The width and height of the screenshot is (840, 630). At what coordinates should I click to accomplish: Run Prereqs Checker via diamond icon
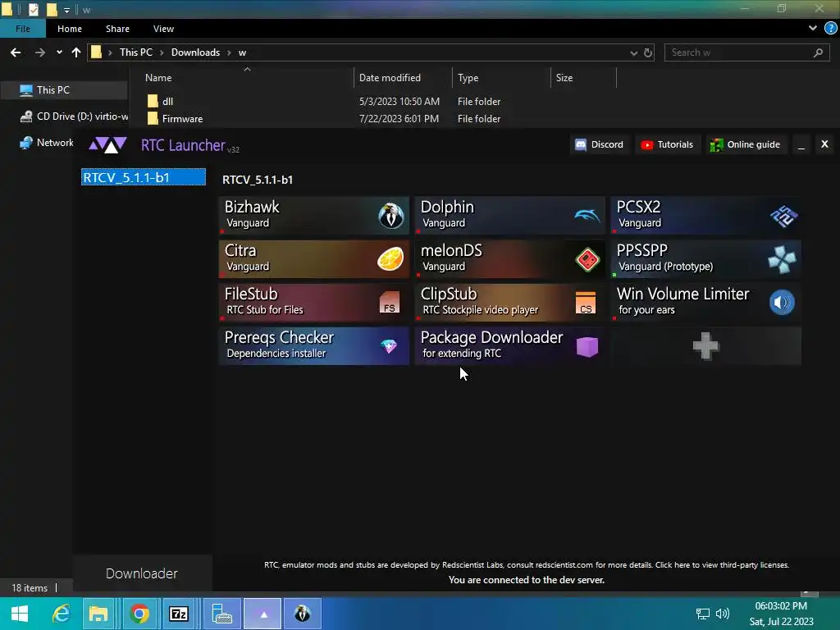(389, 346)
